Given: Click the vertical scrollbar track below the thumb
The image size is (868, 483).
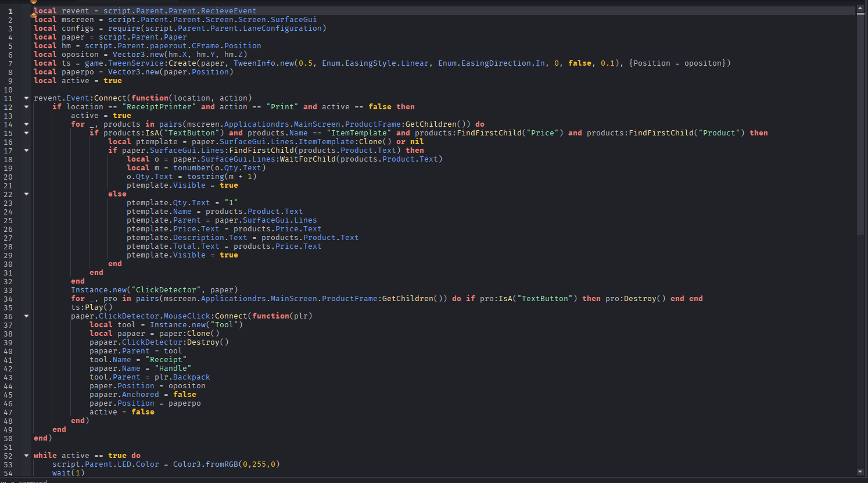Looking at the screenshot, I should coord(860,349).
